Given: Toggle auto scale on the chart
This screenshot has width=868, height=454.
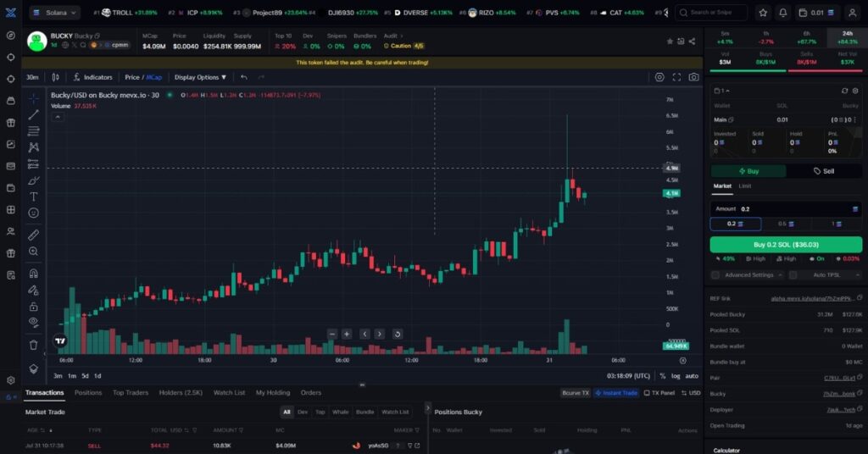Looking at the screenshot, I should point(692,376).
